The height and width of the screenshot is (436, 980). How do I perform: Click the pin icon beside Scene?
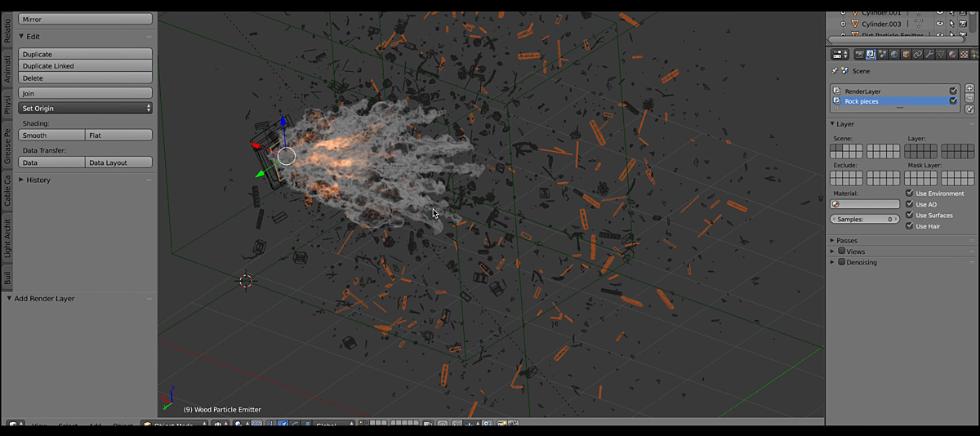(834, 71)
